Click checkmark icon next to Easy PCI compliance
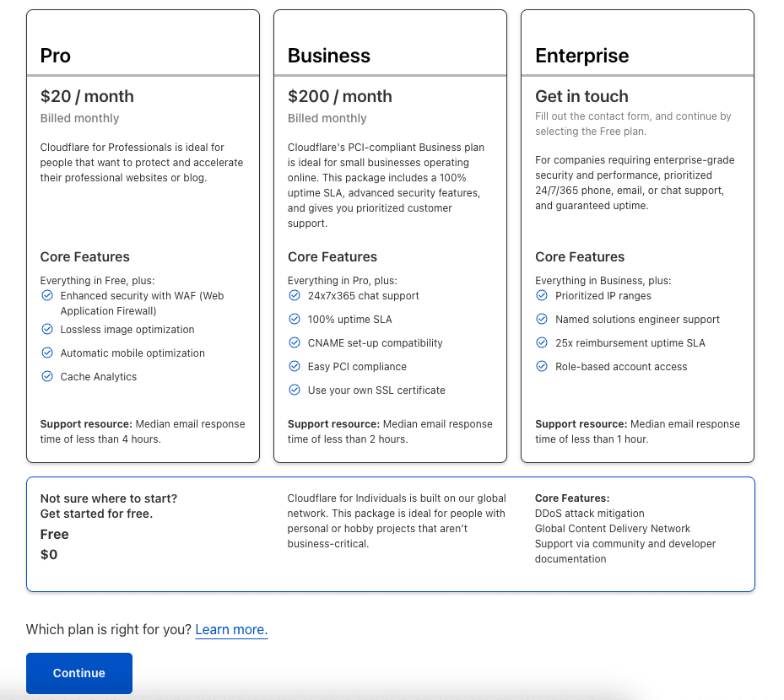The image size is (784, 700). pos(295,366)
